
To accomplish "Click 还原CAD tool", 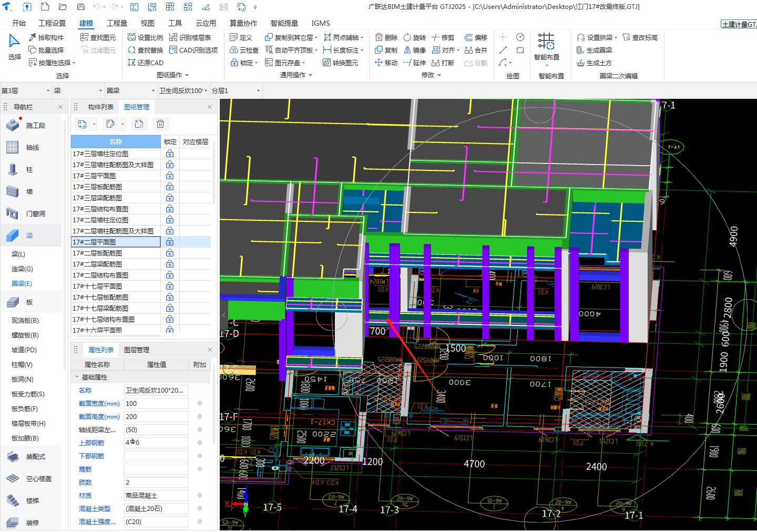I will tap(145, 63).
